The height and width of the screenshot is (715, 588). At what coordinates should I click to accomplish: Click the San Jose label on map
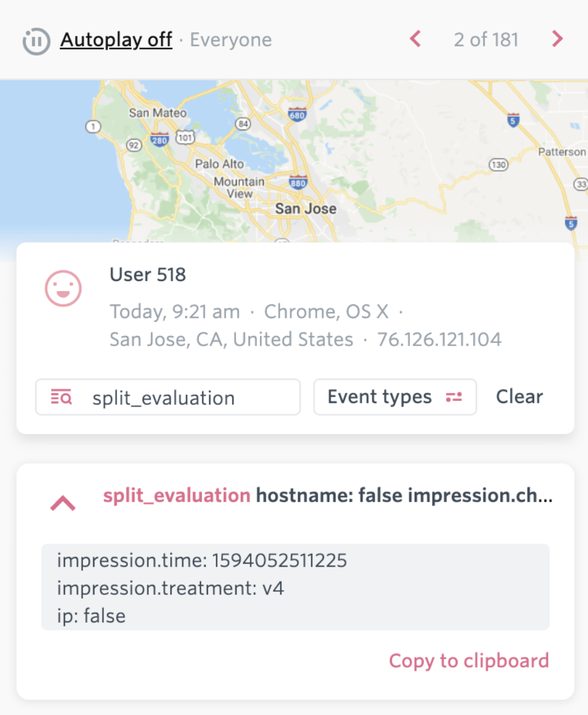pyautogui.click(x=305, y=209)
